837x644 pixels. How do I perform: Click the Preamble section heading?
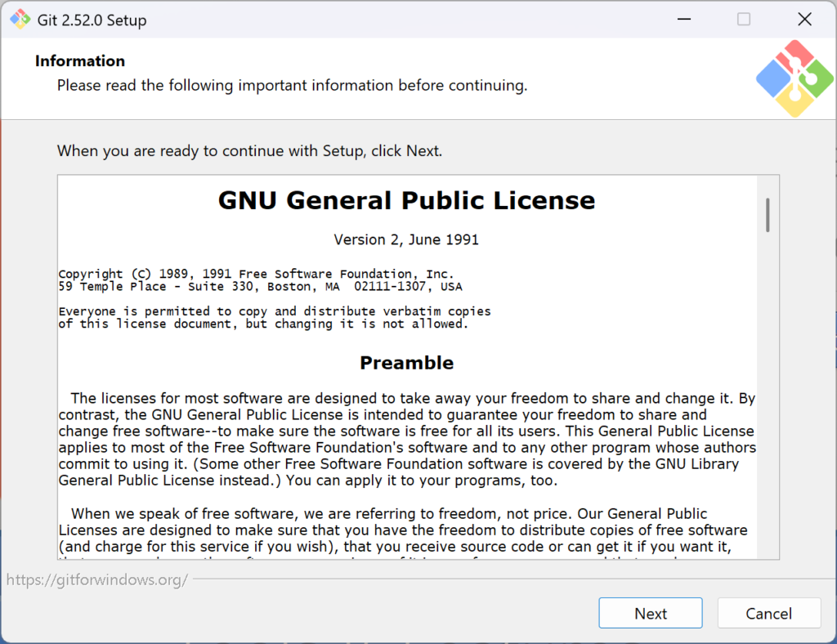[x=406, y=363]
